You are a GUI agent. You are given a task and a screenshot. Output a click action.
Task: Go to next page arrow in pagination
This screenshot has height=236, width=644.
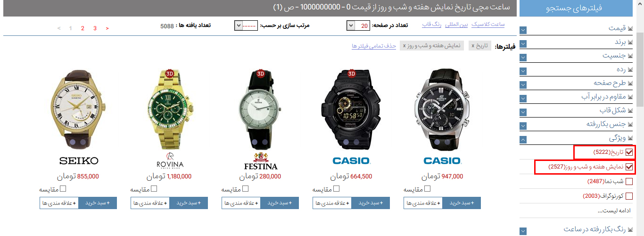point(107,28)
